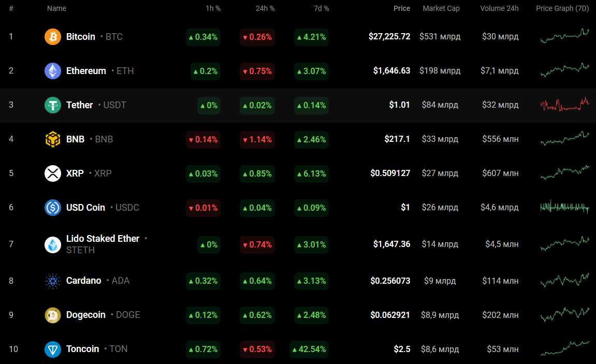
Task: Click the Cardano logo icon
Action: click(53, 281)
